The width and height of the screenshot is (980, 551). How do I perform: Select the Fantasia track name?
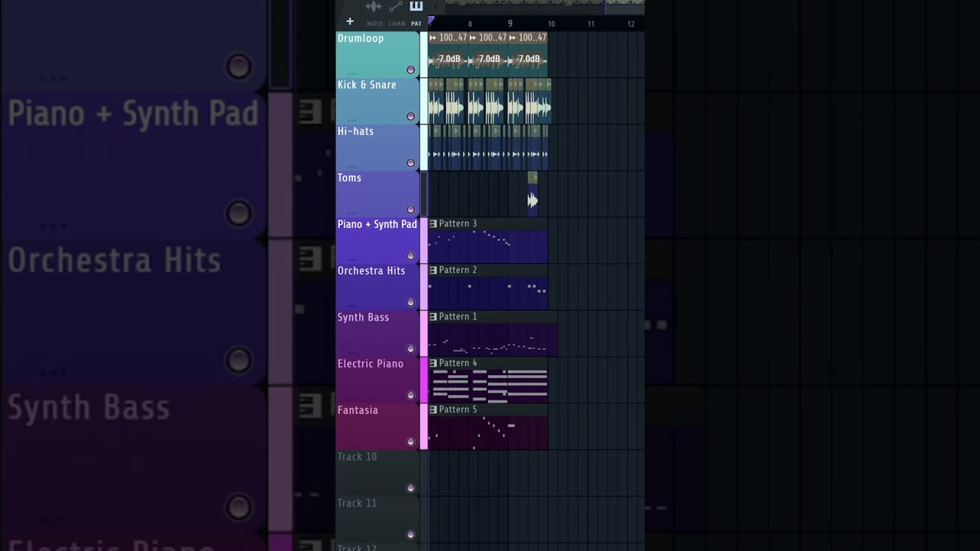click(x=358, y=410)
